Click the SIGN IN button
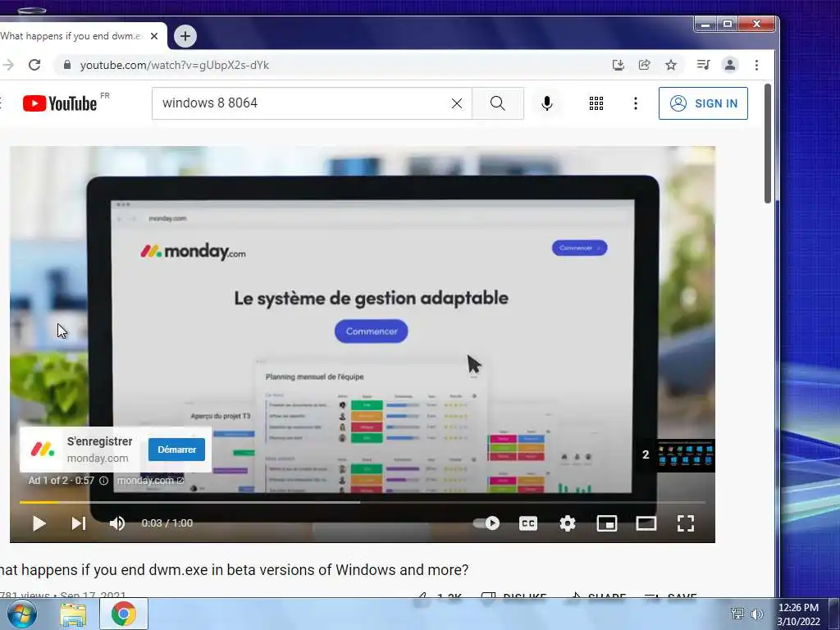840x630 pixels. point(703,103)
